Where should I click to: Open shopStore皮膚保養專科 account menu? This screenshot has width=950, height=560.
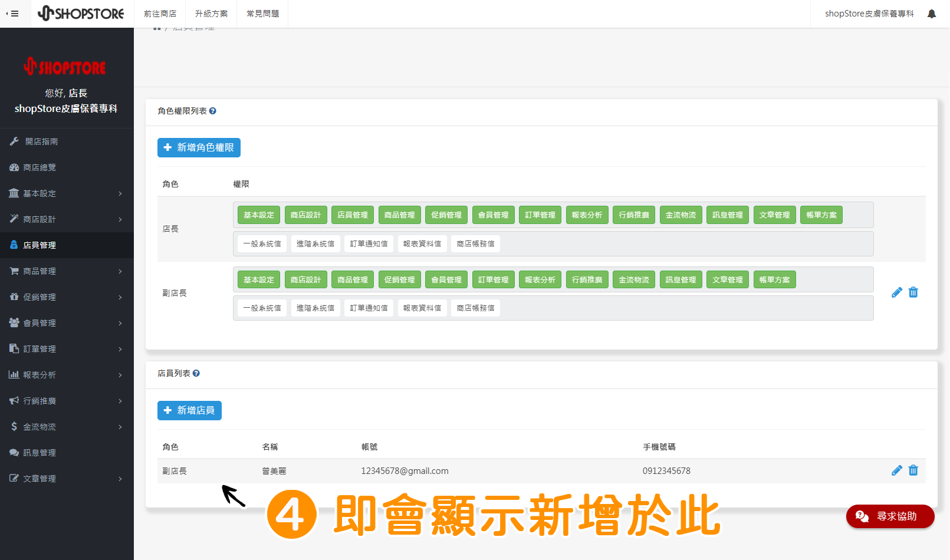click(x=869, y=14)
